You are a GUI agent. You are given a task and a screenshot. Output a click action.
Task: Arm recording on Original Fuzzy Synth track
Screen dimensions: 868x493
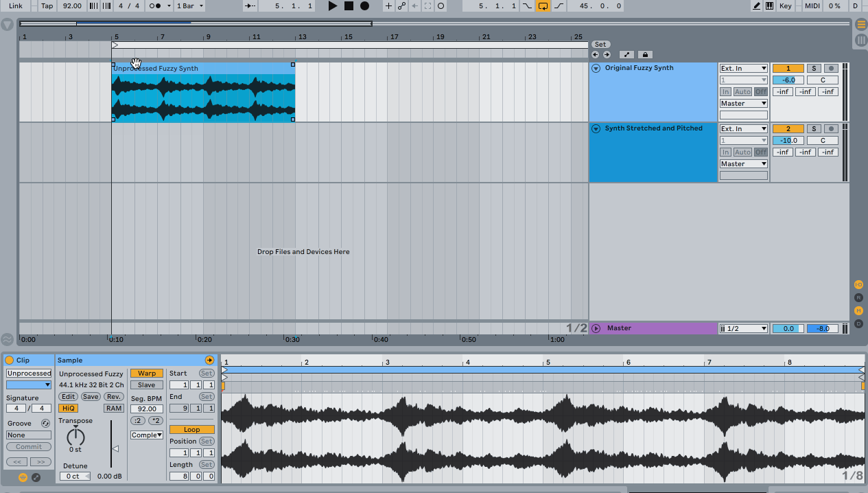click(x=831, y=69)
